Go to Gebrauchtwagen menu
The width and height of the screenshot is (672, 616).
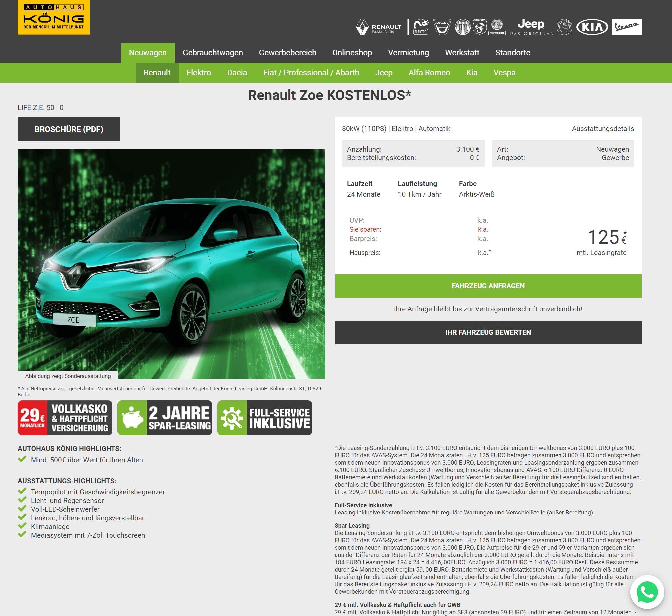[213, 53]
